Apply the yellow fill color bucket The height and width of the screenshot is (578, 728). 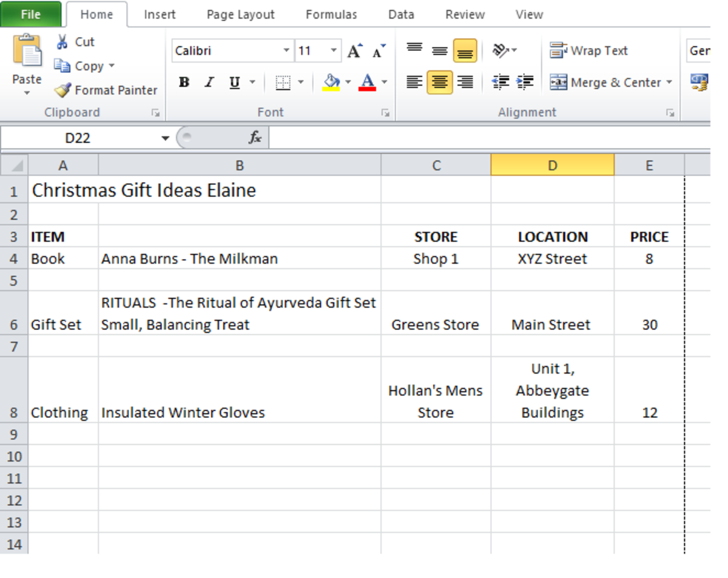(x=331, y=82)
